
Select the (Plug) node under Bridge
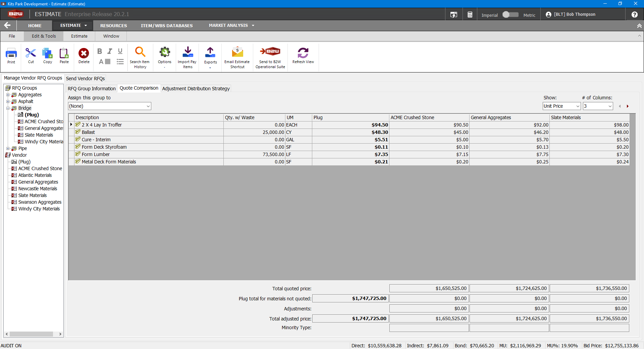click(32, 115)
